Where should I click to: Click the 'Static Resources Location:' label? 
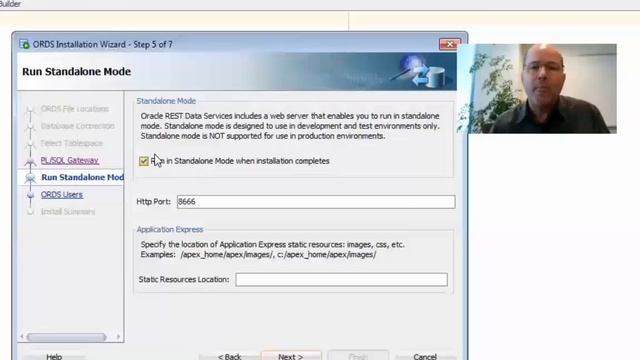pos(184,280)
